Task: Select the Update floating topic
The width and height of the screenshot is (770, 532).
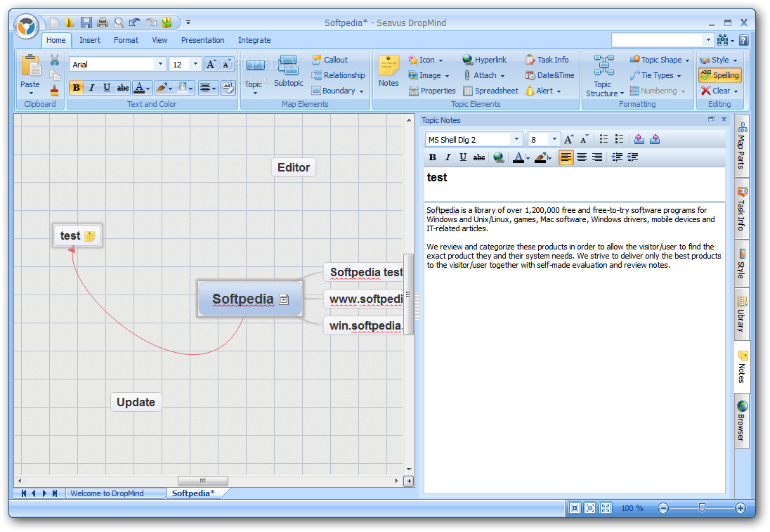Action: coord(136,402)
